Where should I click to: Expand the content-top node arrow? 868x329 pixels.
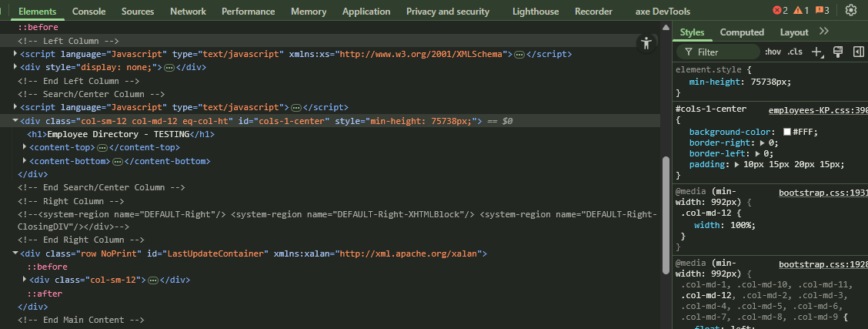(25, 146)
